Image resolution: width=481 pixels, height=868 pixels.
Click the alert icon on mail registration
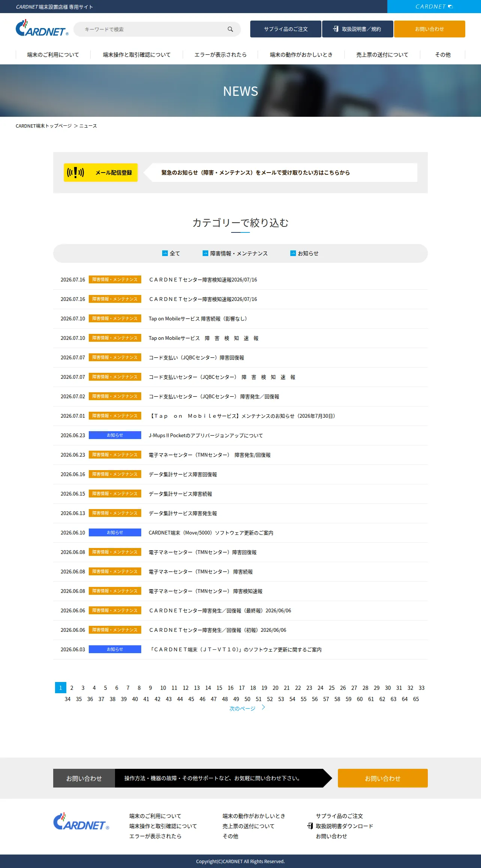[x=75, y=173]
